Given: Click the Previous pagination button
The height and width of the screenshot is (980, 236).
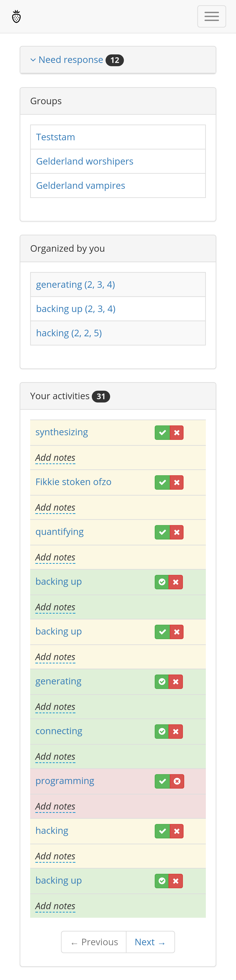Looking at the screenshot, I should click(94, 942).
